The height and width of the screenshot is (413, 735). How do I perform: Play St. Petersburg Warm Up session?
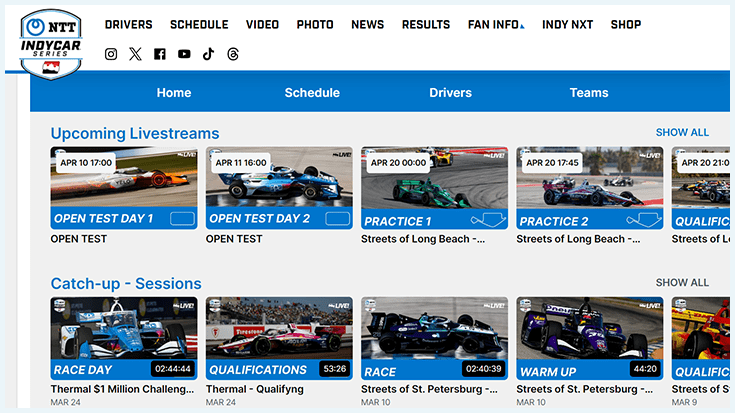pyautogui.click(x=590, y=338)
